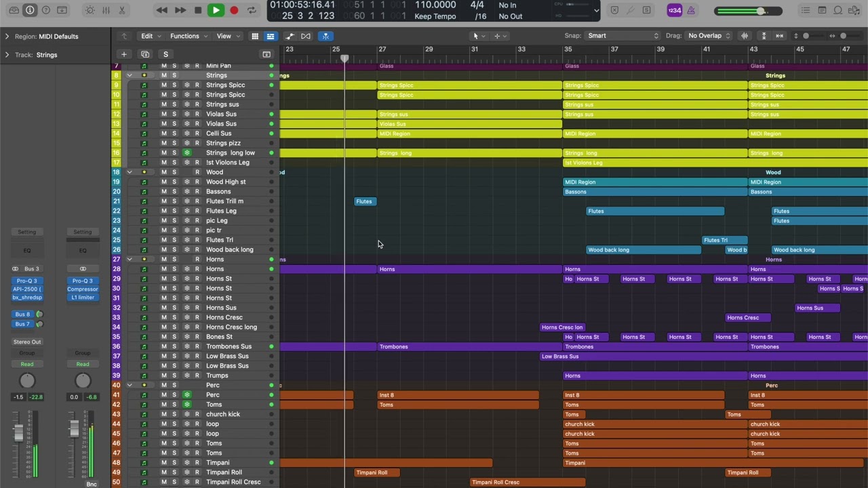
Task: Open the API-2500 plugin slot
Action: pos(27,289)
